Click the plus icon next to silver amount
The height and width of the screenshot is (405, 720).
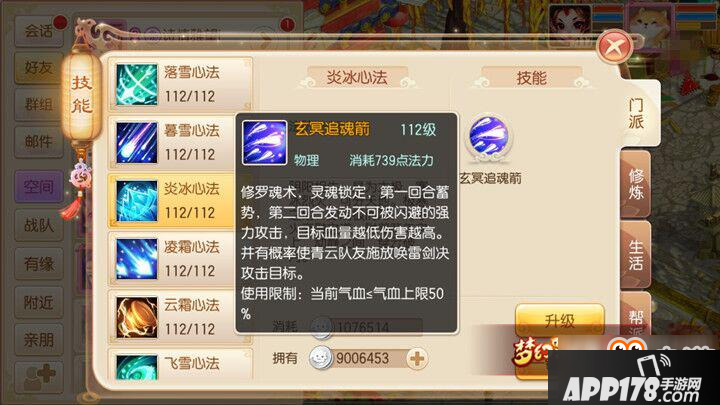tap(417, 359)
